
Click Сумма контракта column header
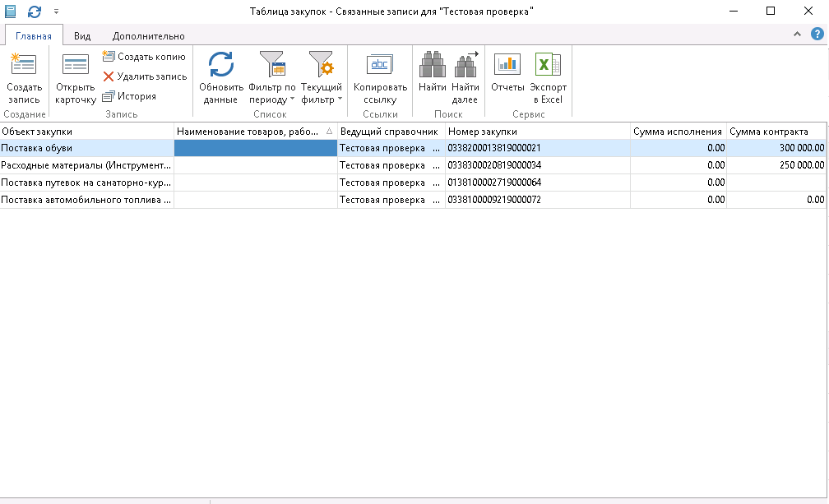click(x=776, y=132)
